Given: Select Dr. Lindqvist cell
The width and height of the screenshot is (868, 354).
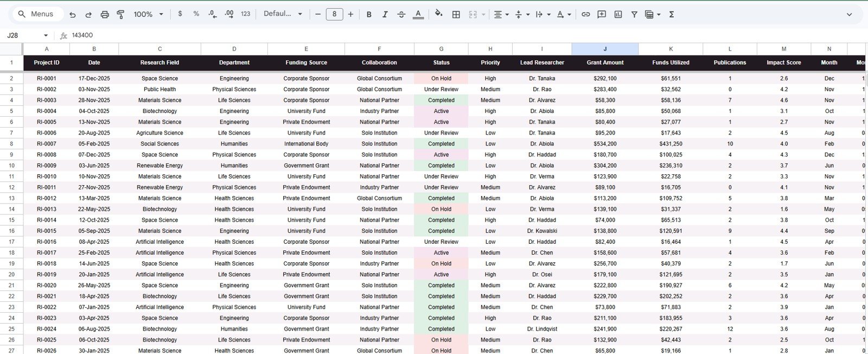Looking at the screenshot, I should [542, 329].
